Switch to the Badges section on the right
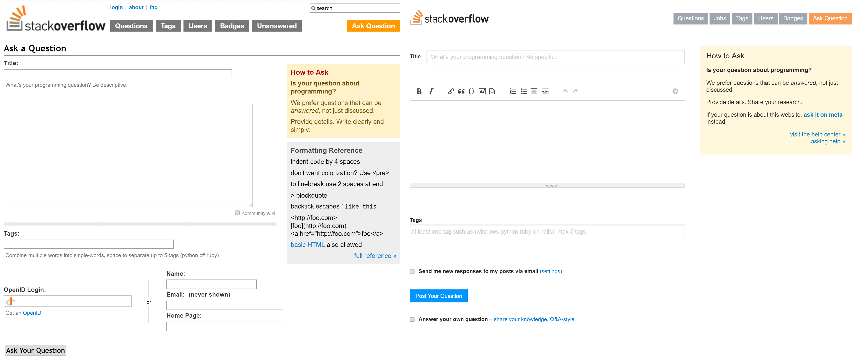 (793, 19)
